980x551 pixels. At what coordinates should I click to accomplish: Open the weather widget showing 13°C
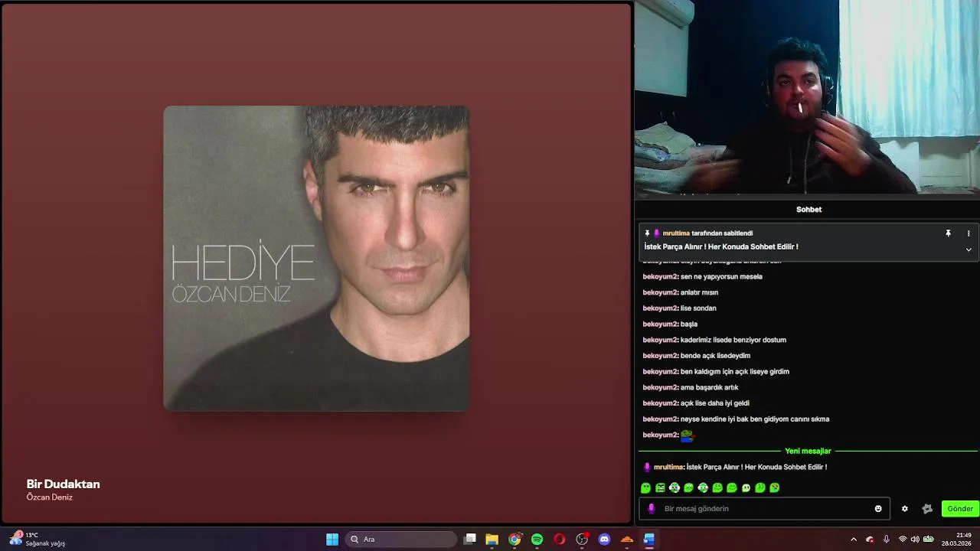tap(38, 540)
